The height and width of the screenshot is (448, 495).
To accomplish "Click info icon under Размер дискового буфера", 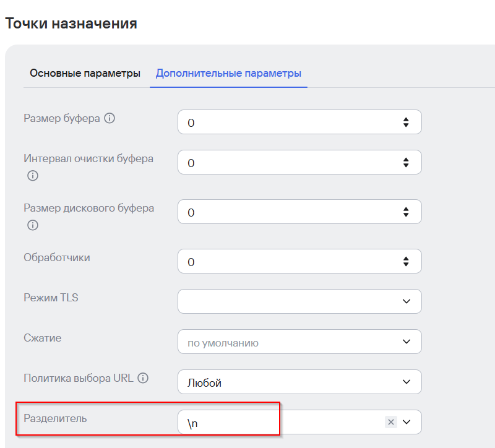I will [x=33, y=225].
